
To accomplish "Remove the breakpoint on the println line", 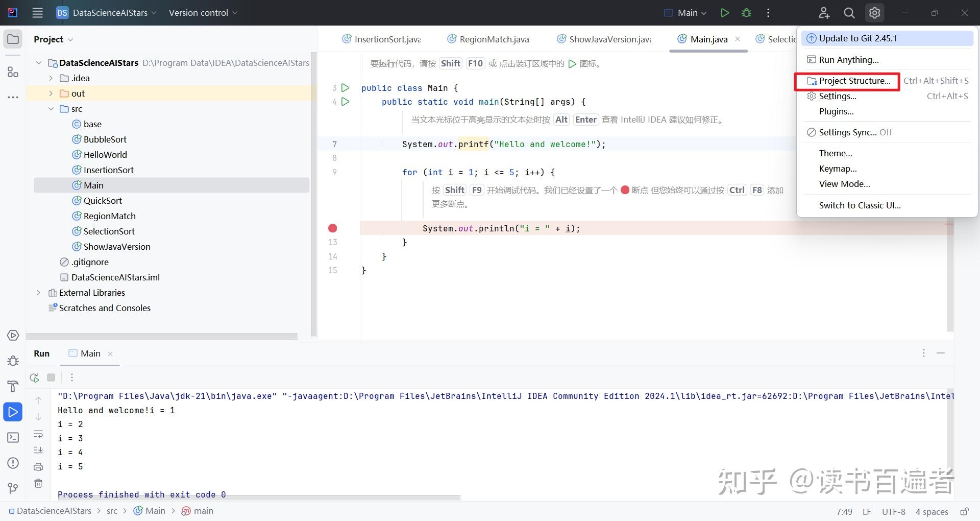I will (x=332, y=228).
